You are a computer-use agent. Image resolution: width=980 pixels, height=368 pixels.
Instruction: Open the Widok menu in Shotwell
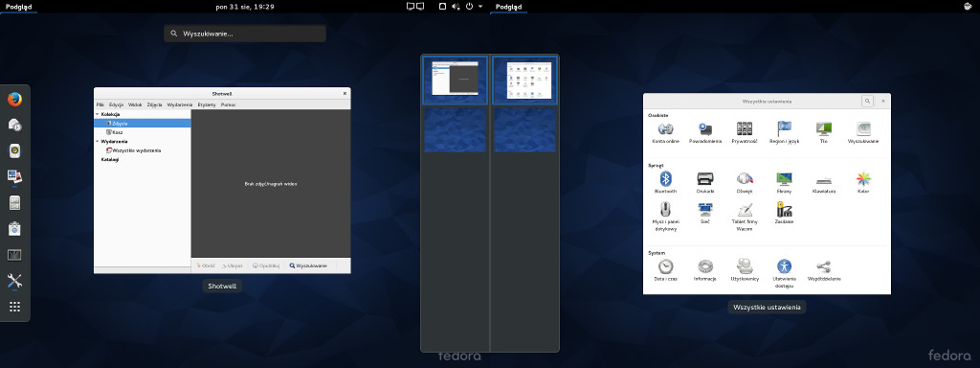(135, 104)
